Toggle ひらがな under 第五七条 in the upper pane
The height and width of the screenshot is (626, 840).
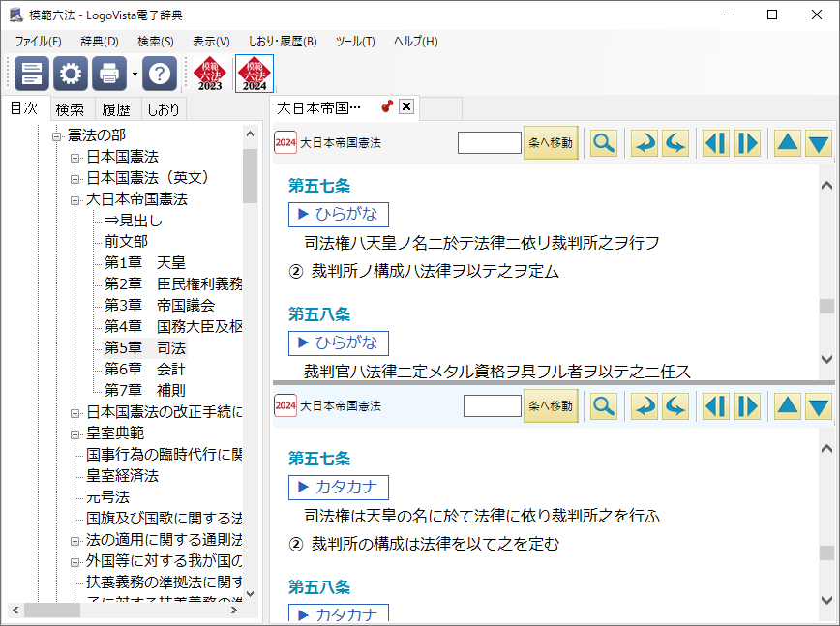point(339,214)
